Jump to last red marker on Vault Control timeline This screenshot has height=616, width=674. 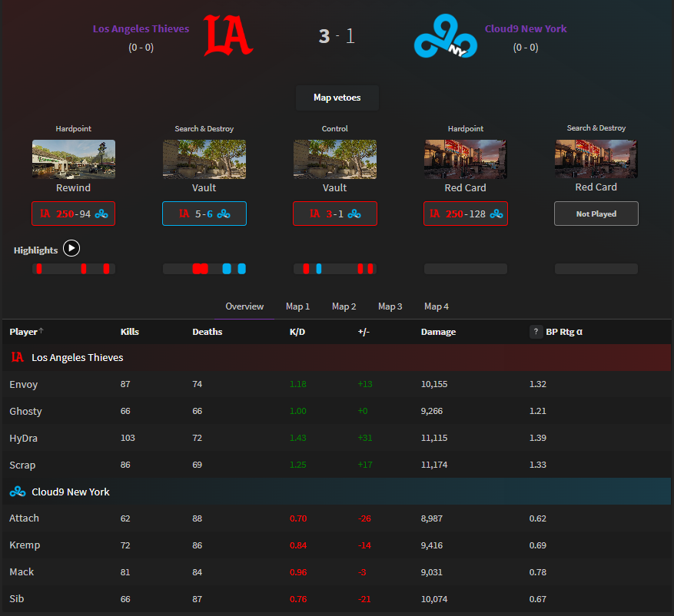click(x=370, y=269)
